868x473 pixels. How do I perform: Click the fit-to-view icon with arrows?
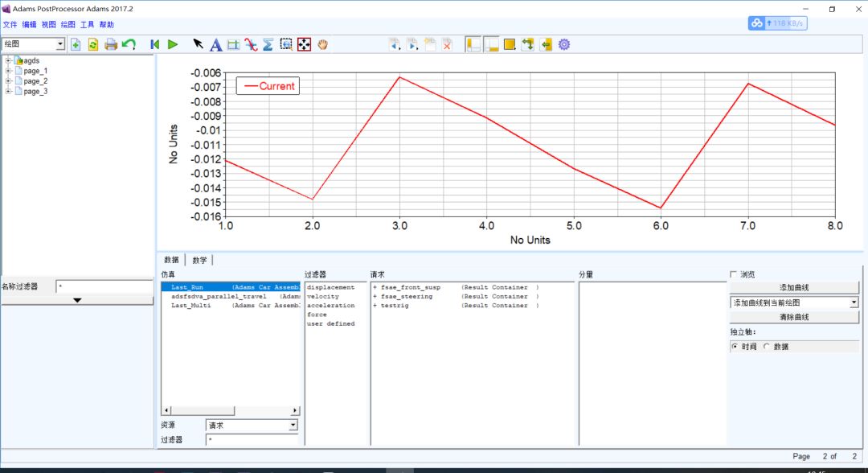[x=304, y=44]
